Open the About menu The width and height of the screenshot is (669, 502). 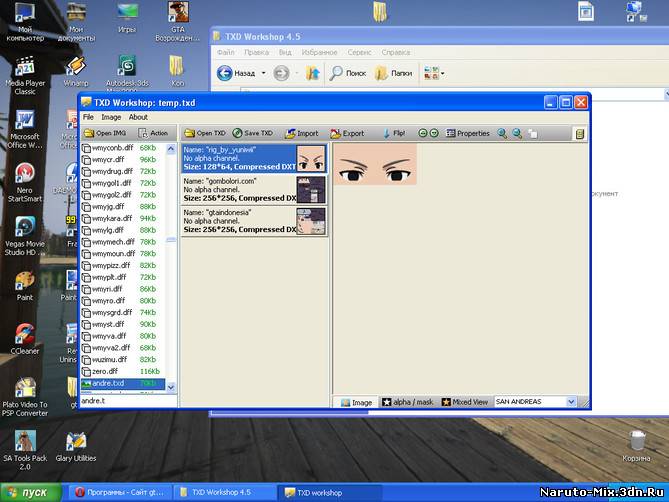point(138,117)
